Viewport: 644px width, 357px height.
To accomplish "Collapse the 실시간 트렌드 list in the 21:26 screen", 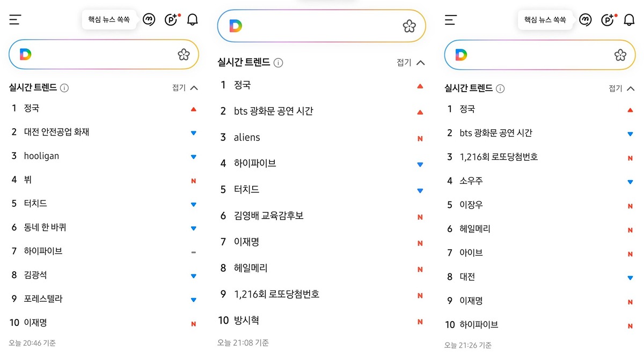I will tap(621, 88).
